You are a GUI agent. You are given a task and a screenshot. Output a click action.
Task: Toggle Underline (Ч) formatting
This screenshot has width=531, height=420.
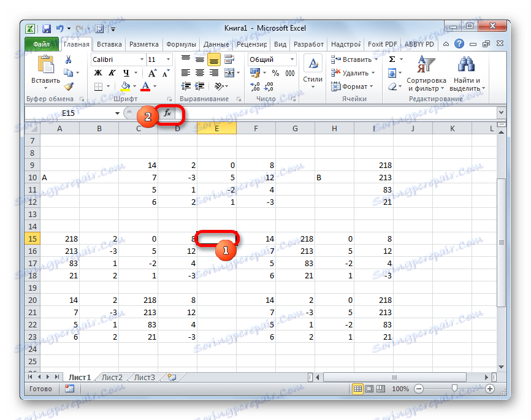pos(126,73)
